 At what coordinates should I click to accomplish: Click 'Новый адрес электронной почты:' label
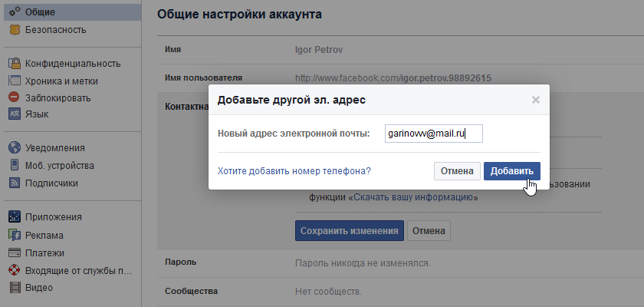(x=294, y=134)
